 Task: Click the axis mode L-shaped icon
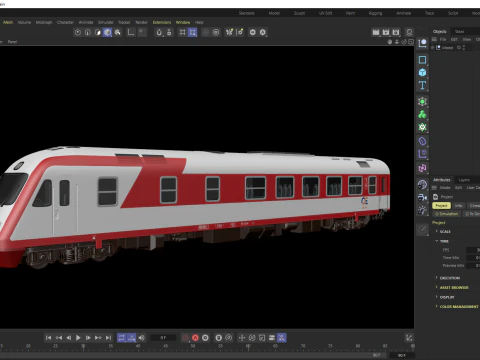click(131, 32)
